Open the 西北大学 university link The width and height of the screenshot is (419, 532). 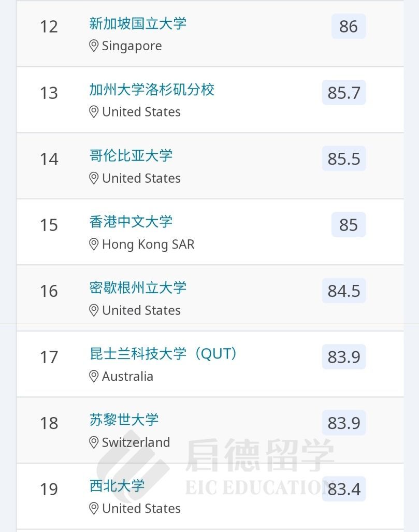coord(117,486)
